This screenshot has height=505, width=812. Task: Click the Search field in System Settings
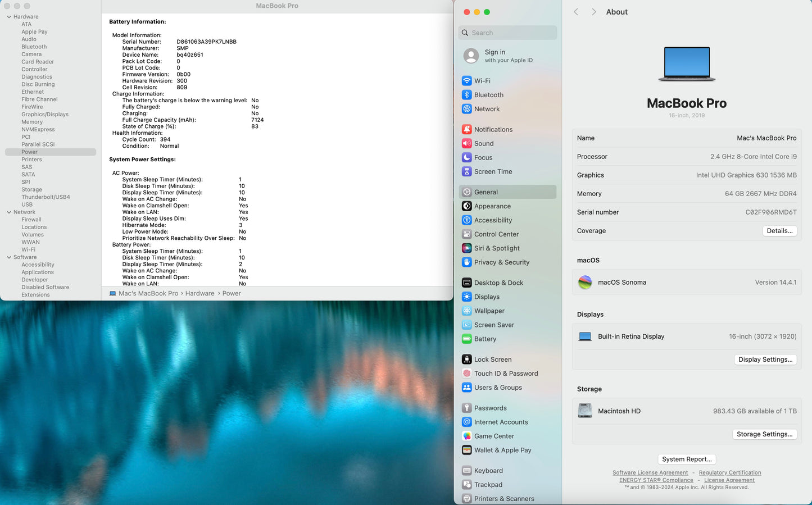(x=507, y=33)
